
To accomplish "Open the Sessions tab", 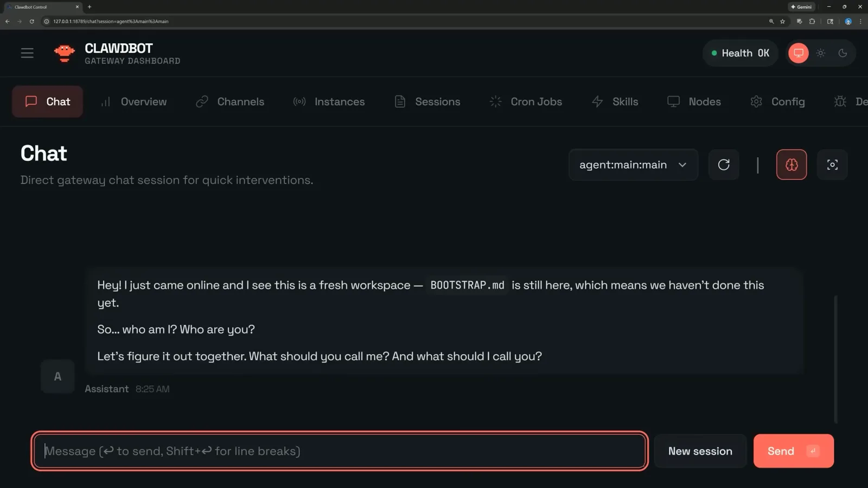I will pos(427,101).
